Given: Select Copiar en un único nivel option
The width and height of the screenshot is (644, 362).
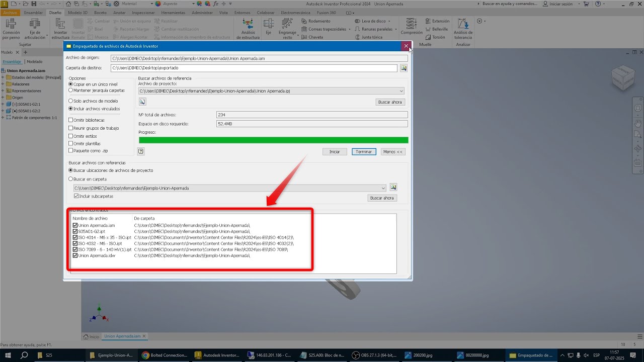Looking at the screenshot, I should pyautogui.click(x=93, y=84).
